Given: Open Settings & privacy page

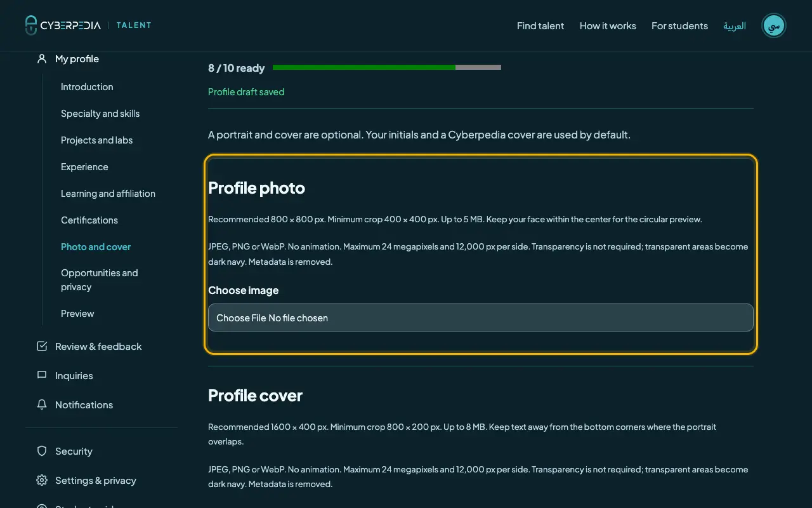Looking at the screenshot, I should pos(96,481).
